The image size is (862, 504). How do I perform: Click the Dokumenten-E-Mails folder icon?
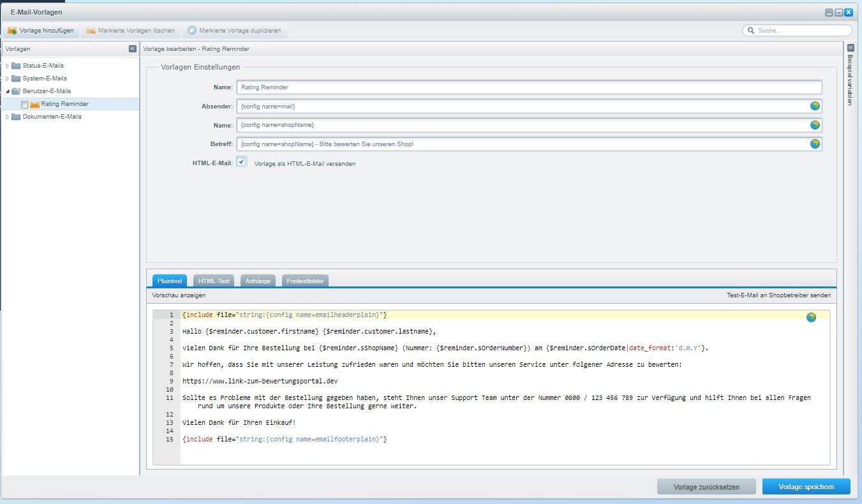(x=16, y=117)
